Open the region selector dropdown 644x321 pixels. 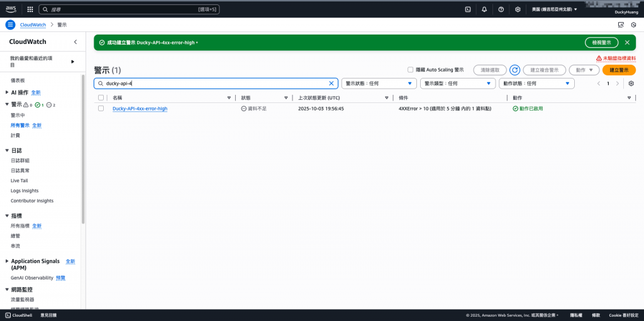point(554,9)
